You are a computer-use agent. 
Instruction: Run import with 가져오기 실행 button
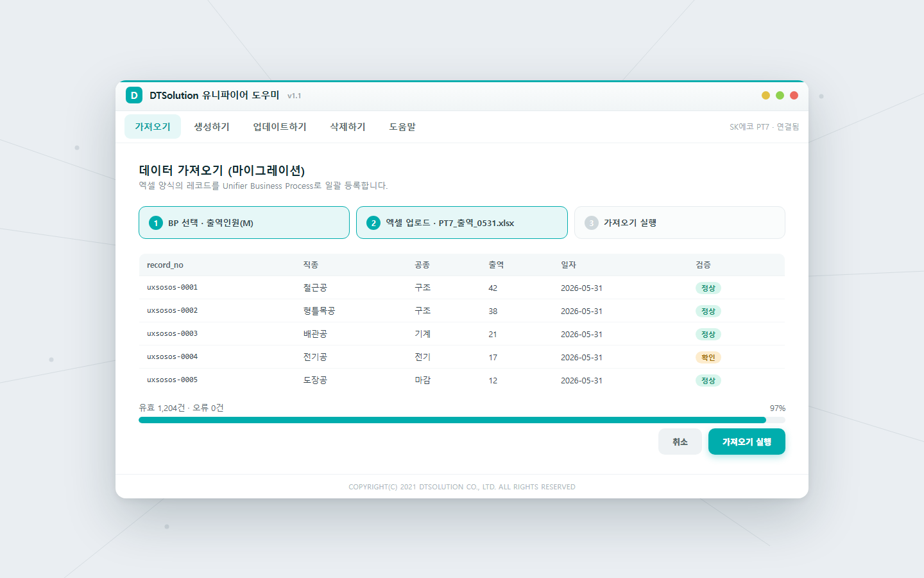click(747, 442)
